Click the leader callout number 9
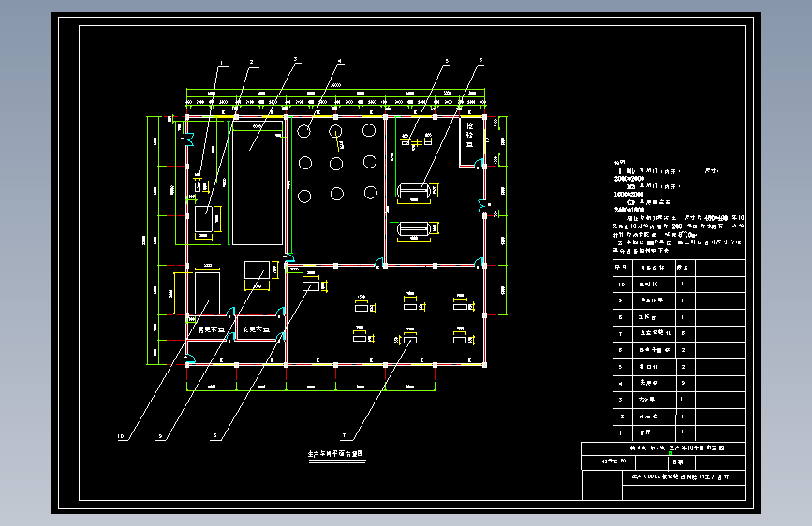This screenshot has width=812, height=526. click(x=160, y=436)
